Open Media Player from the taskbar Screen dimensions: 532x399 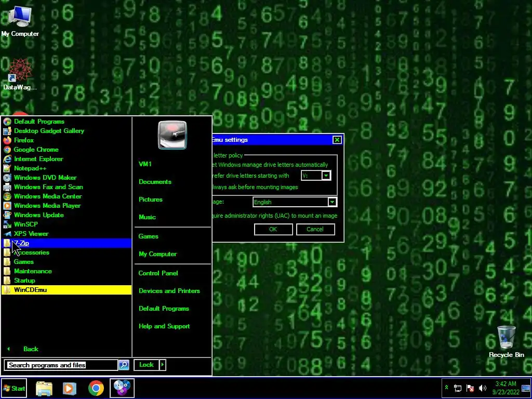[70, 389]
